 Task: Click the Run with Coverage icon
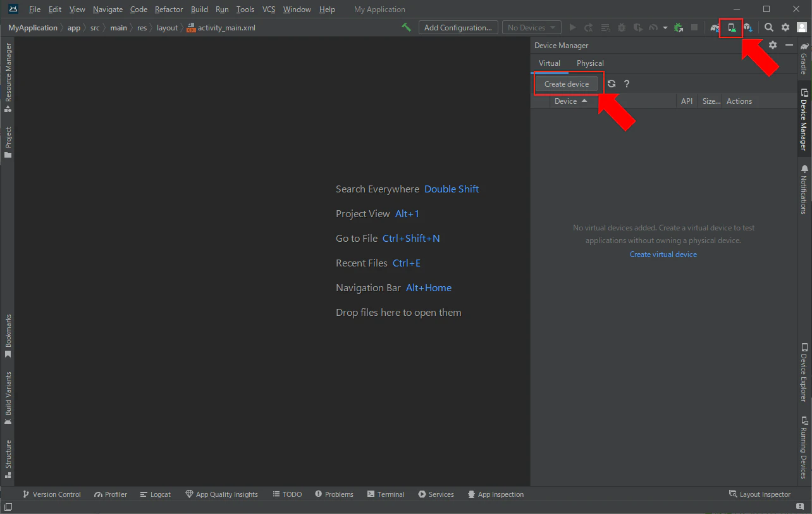coord(638,27)
